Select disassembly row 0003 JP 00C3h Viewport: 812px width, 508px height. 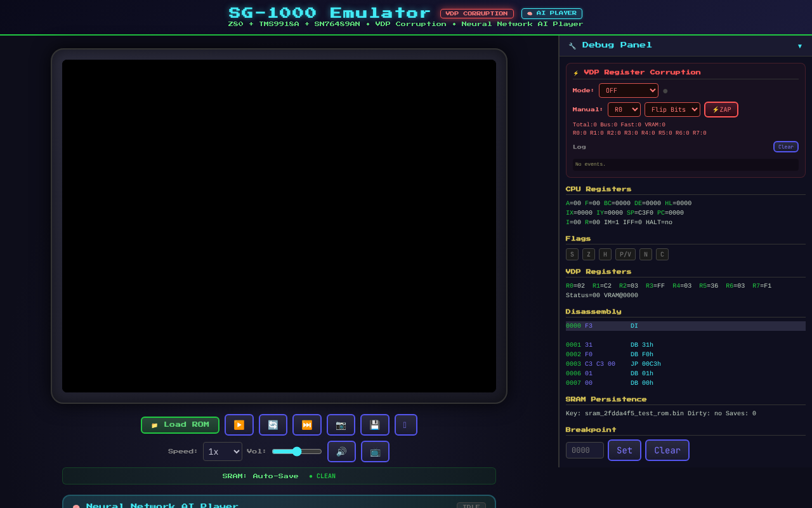[686, 364]
